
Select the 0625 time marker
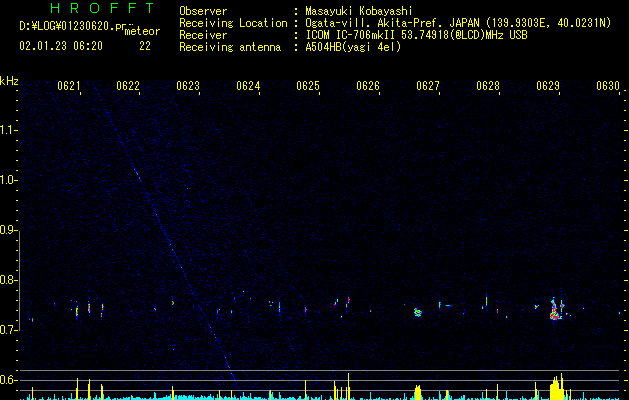point(308,86)
